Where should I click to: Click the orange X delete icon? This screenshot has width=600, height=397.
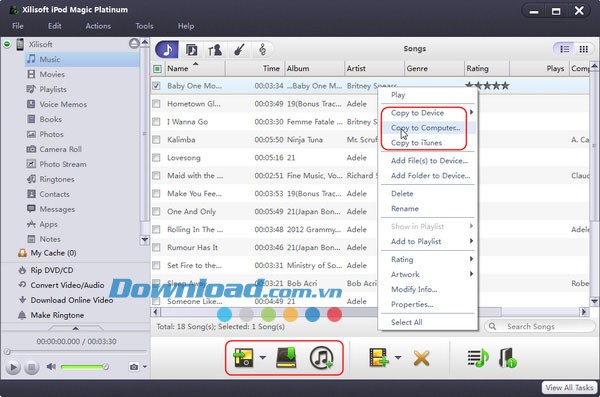tap(421, 358)
